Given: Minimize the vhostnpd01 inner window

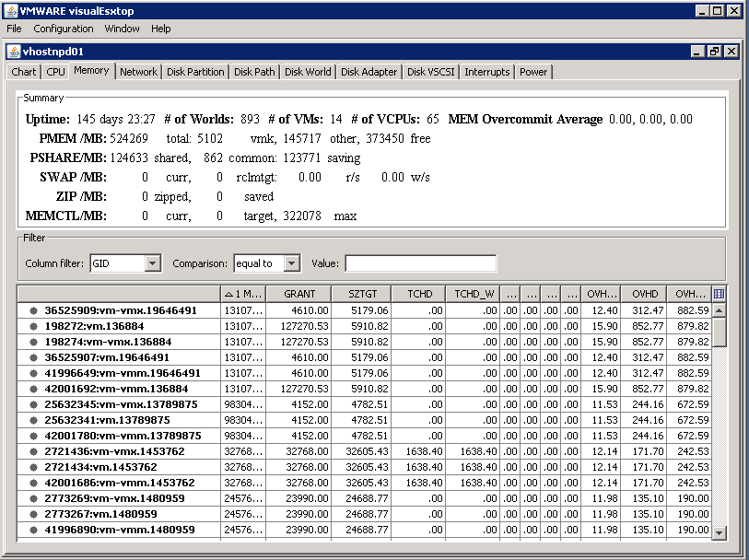Looking at the screenshot, I should pos(697,51).
